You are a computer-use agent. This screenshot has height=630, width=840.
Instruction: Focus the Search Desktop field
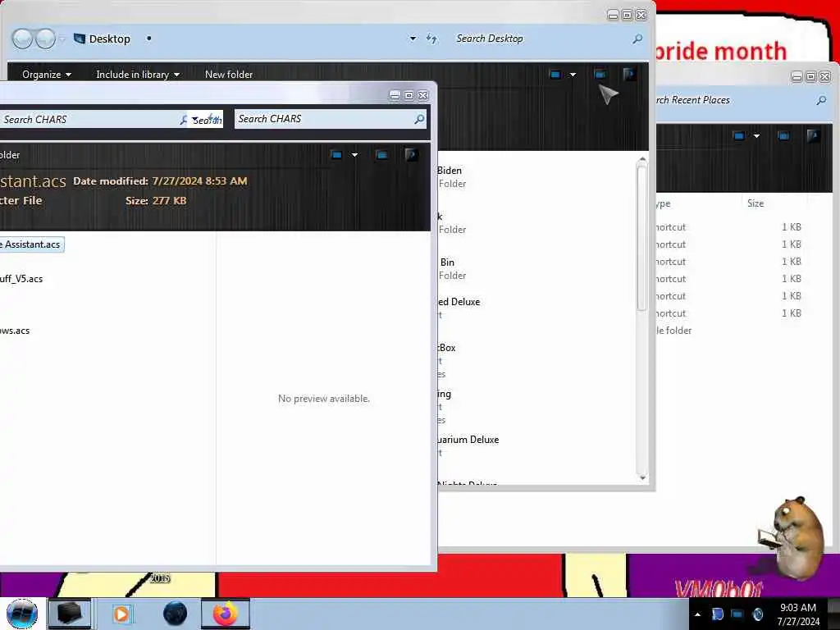pos(541,39)
